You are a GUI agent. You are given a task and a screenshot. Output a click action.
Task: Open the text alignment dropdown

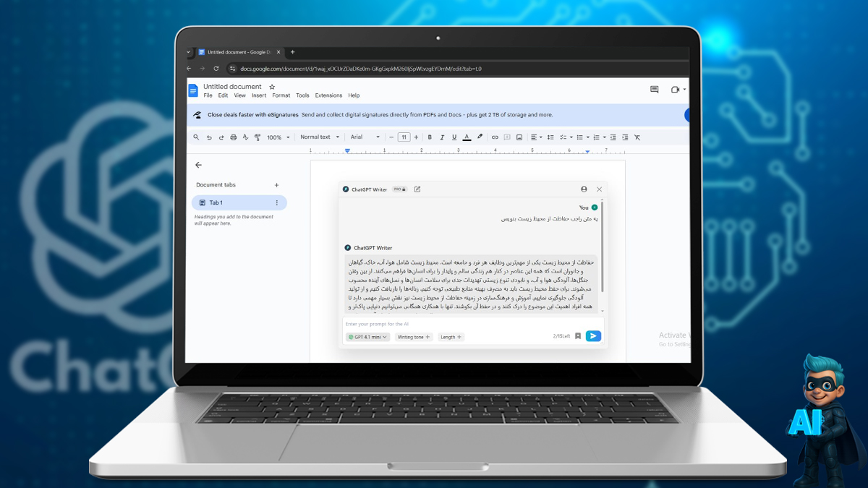(536, 137)
